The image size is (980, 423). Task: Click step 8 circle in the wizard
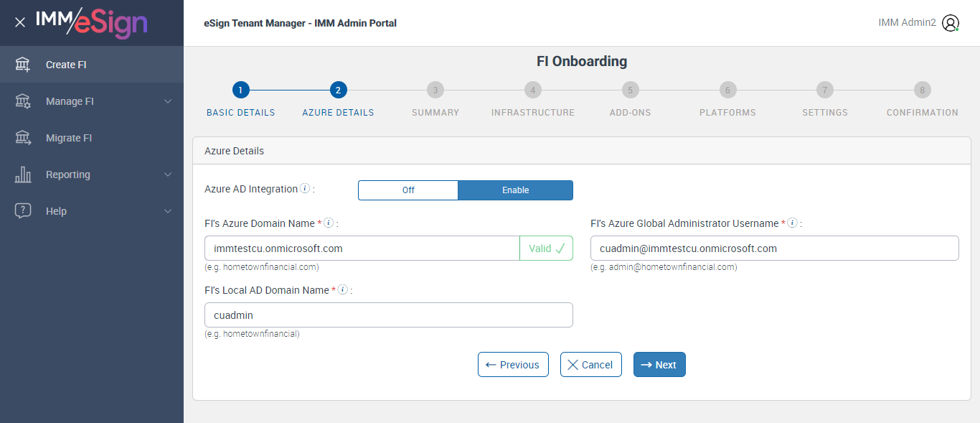point(923,90)
